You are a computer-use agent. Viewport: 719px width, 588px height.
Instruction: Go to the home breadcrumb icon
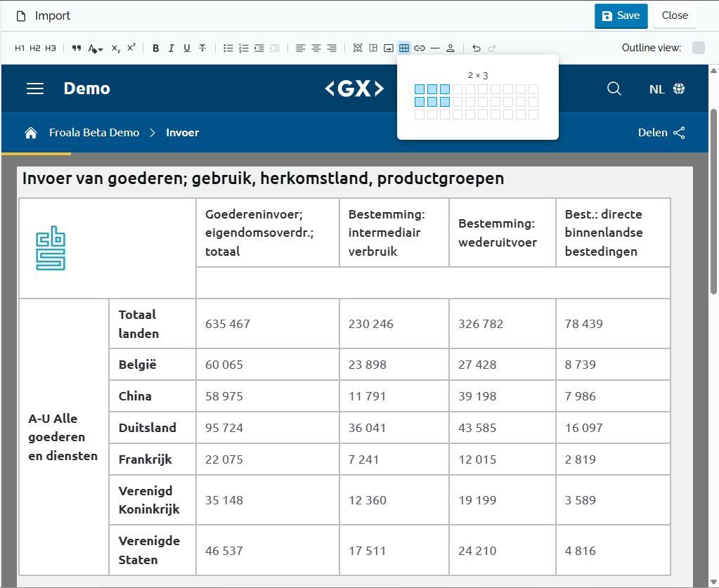click(x=31, y=133)
